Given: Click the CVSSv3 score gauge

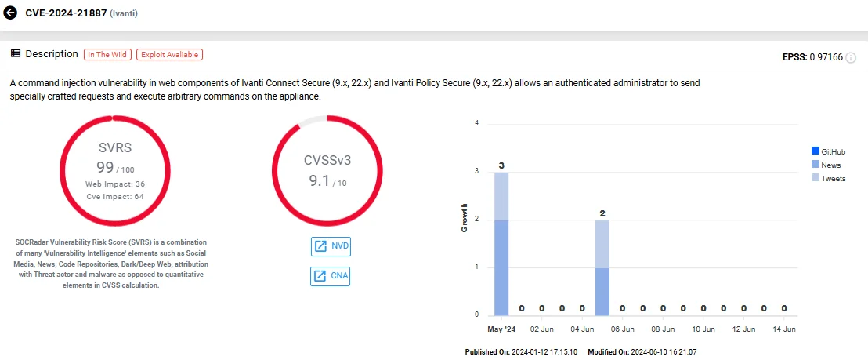Looking at the screenshot, I should (327, 170).
